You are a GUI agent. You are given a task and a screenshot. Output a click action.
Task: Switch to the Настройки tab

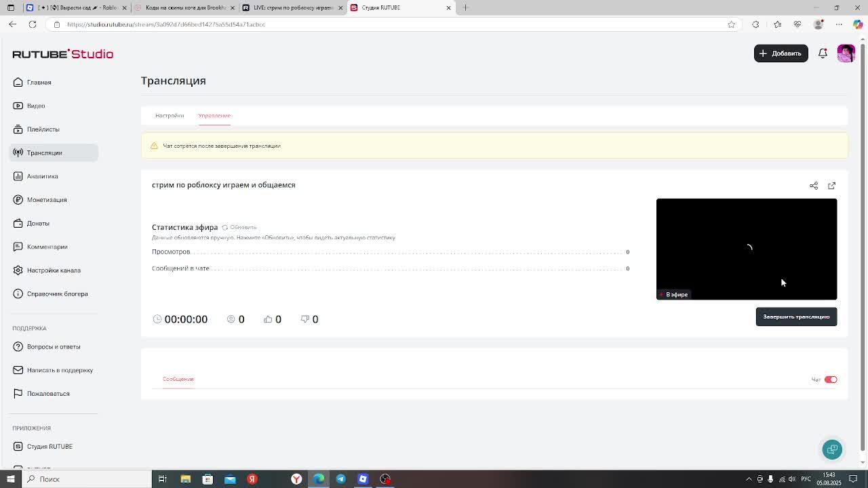[x=170, y=115]
